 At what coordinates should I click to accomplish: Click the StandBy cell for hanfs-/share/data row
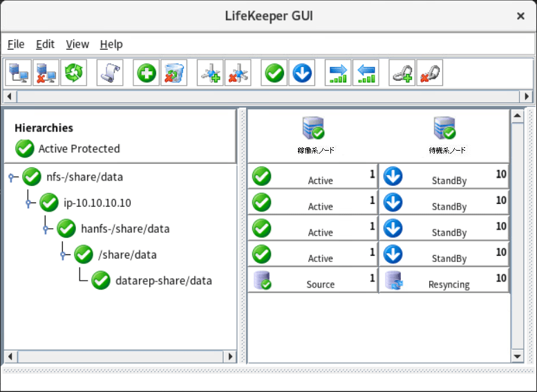(444, 228)
